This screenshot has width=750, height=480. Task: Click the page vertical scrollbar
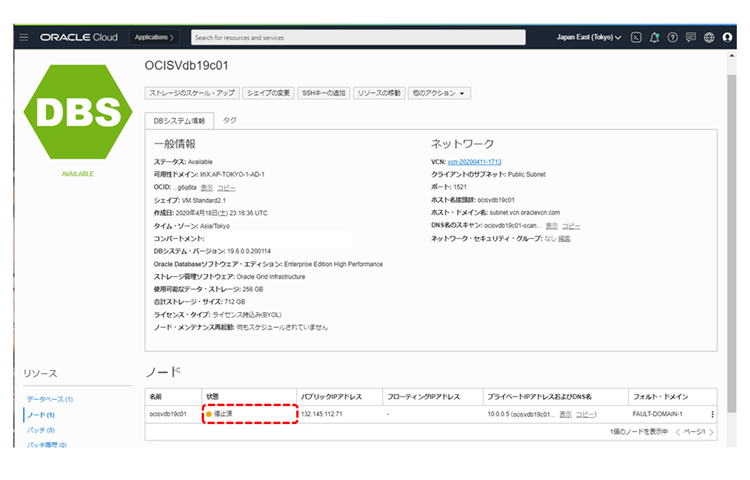(731, 244)
